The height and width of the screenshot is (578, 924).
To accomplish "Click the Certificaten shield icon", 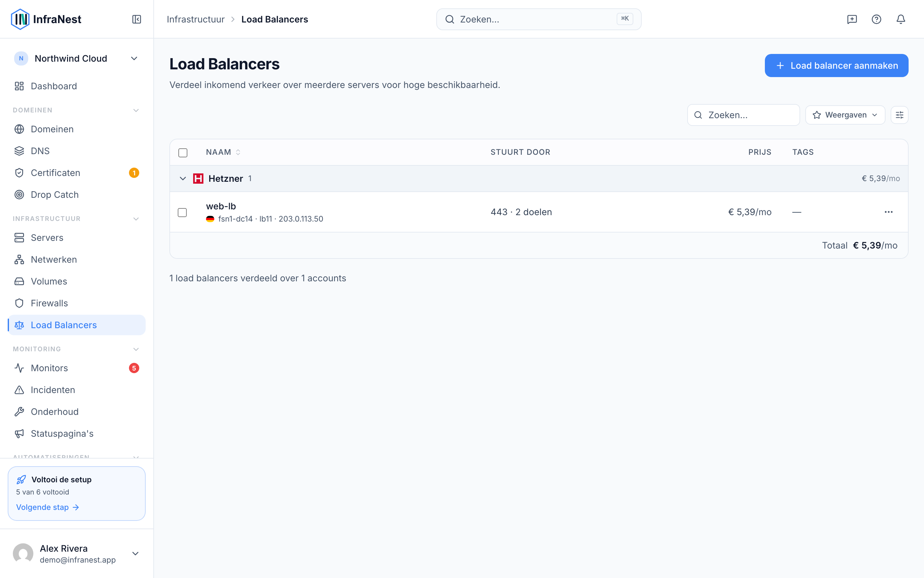I will (19, 173).
